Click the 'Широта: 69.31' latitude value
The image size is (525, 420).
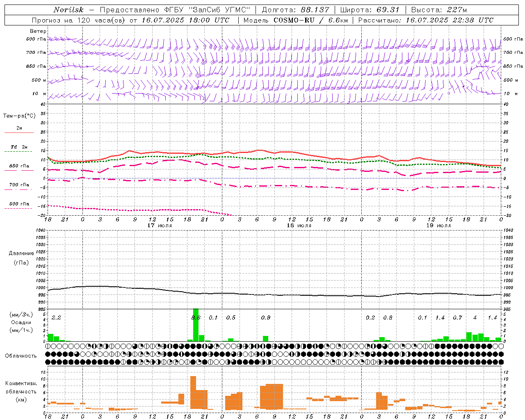[370, 10]
